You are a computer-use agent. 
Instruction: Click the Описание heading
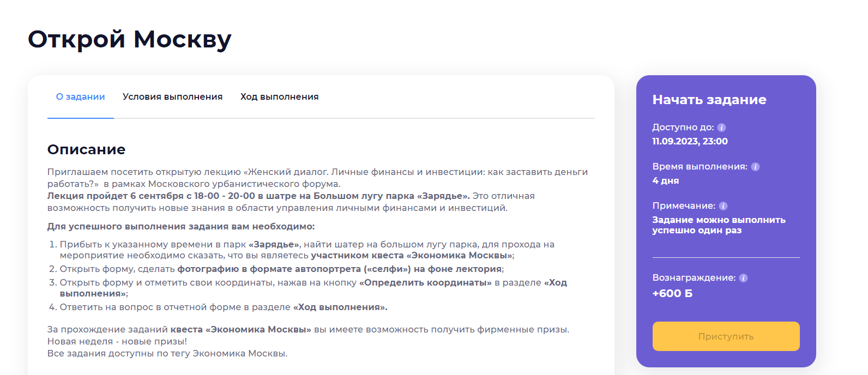pos(86,149)
